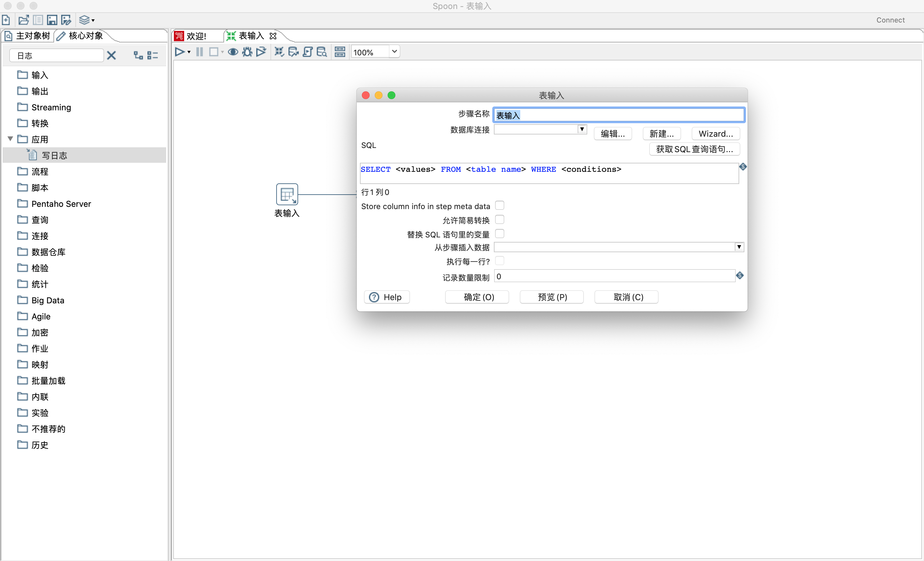Viewport: 924px width, 561px height.
Task: Click the Run transformation play icon
Action: coord(180,52)
